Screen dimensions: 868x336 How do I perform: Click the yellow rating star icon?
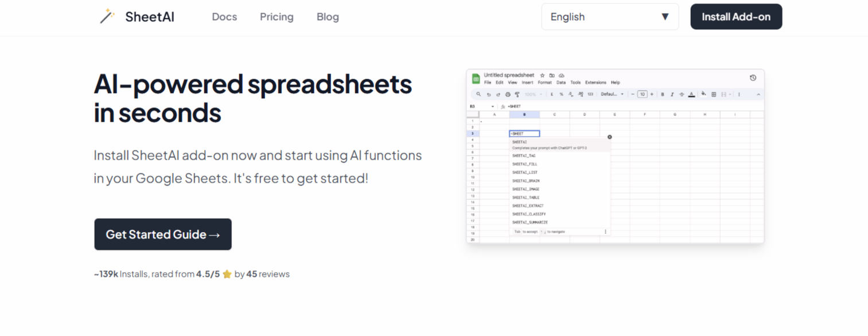(x=227, y=274)
